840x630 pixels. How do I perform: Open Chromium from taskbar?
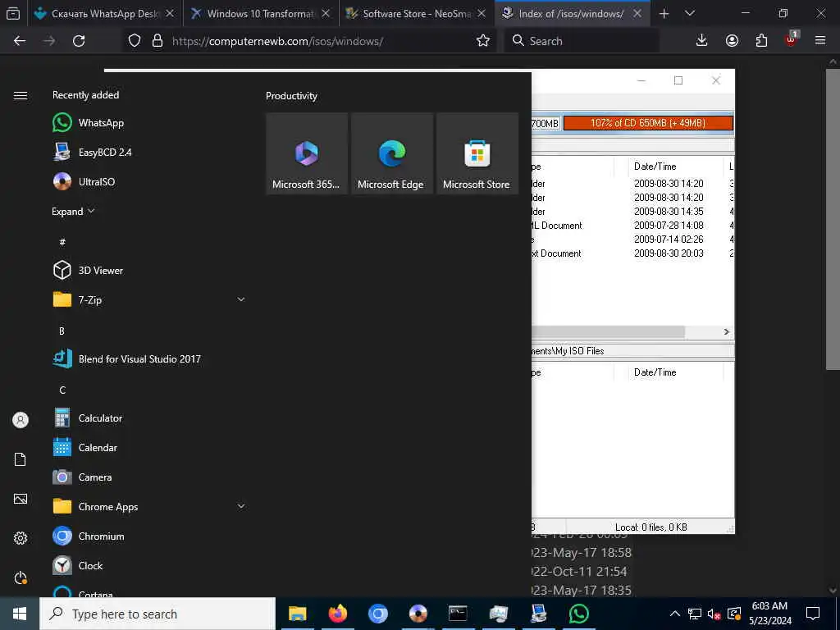pos(377,614)
